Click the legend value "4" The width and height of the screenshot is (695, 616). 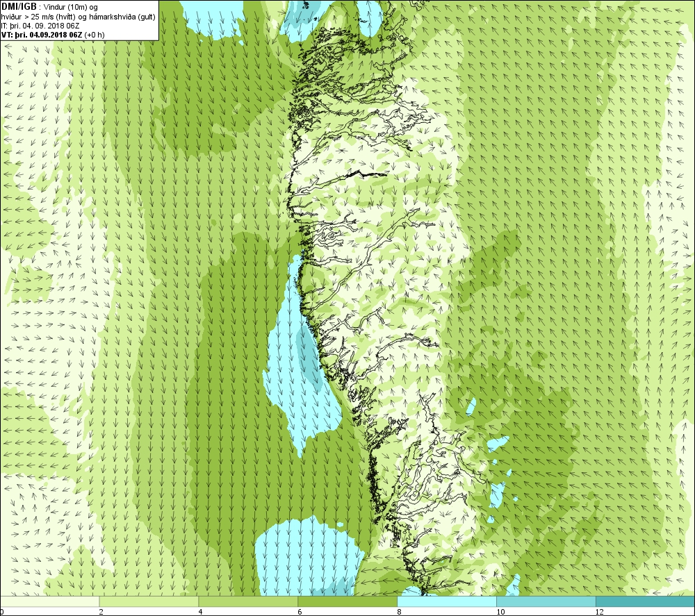click(200, 612)
